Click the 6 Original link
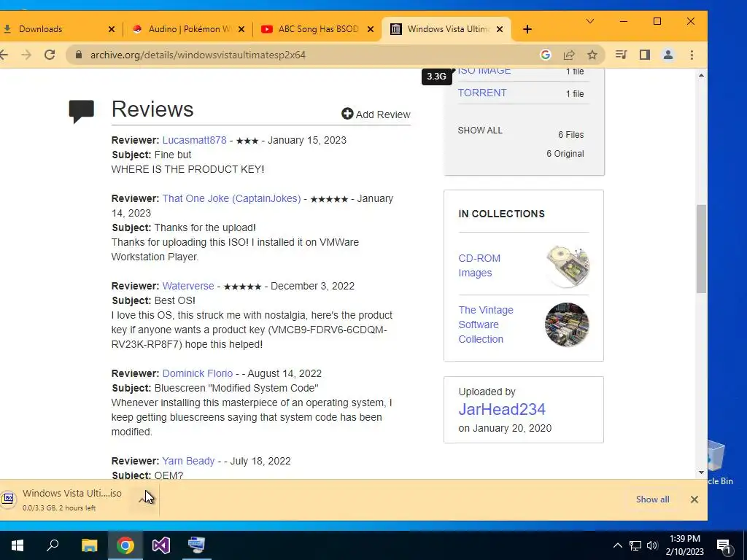This screenshot has width=747, height=560. point(565,154)
